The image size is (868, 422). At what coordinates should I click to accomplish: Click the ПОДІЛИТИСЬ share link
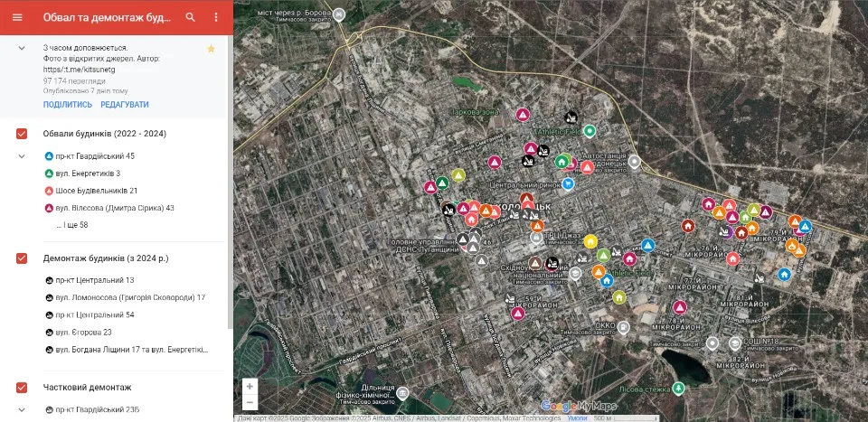[68, 105]
